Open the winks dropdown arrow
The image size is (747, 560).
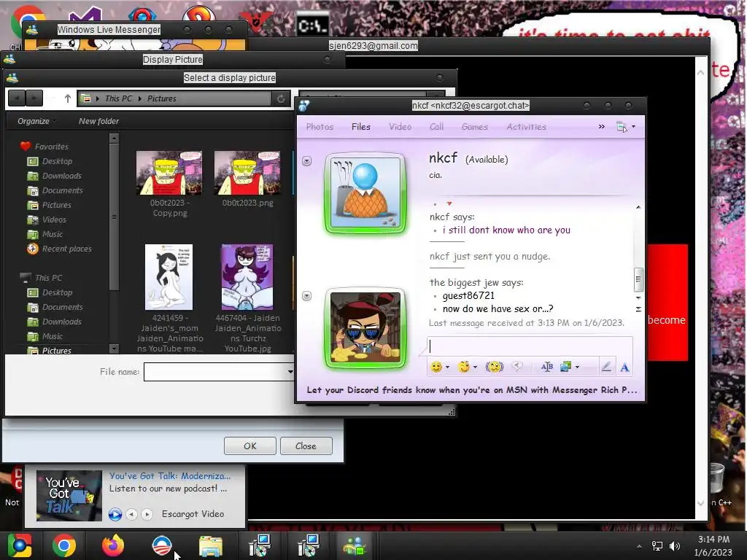(x=475, y=367)
